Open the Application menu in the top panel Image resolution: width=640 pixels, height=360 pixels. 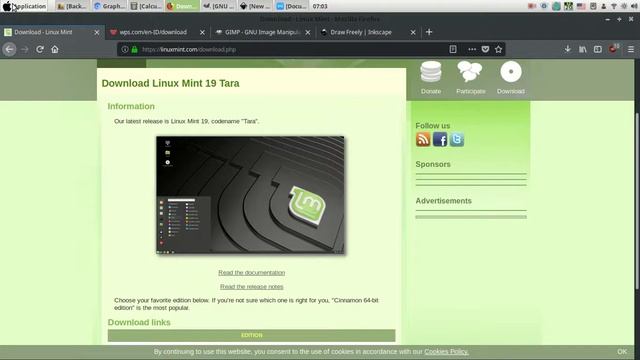[24, 6]
